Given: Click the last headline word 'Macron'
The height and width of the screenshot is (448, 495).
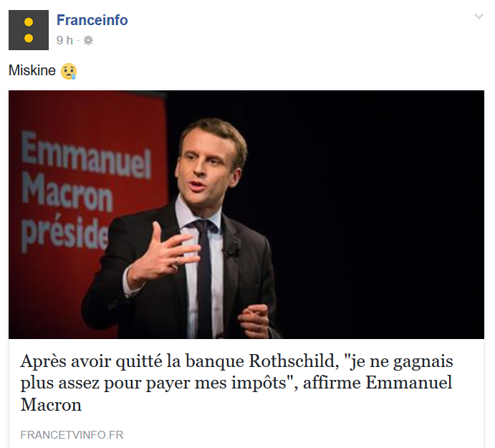Looking at the screenshot, I should (x=51, y=405).
